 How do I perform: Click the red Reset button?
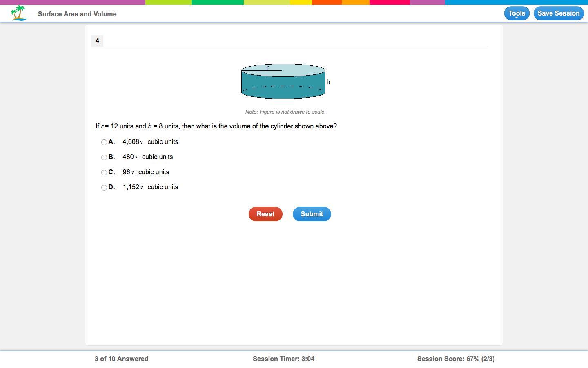click(x=265, y=214)
